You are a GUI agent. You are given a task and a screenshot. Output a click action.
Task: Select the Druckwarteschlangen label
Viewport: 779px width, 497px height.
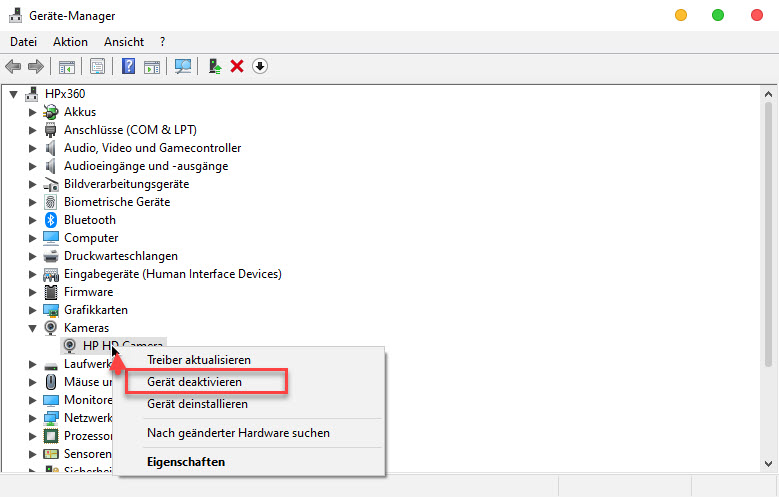[x=121, y=256]
